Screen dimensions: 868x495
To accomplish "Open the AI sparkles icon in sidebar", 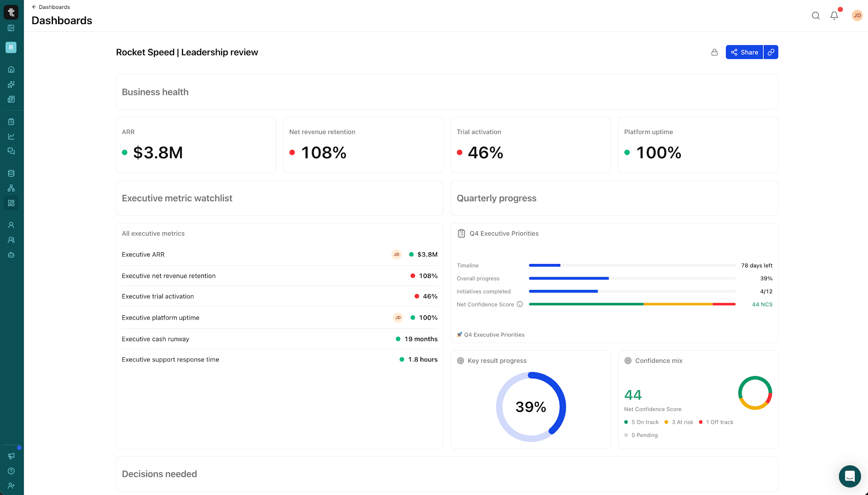I will [11, 84].
